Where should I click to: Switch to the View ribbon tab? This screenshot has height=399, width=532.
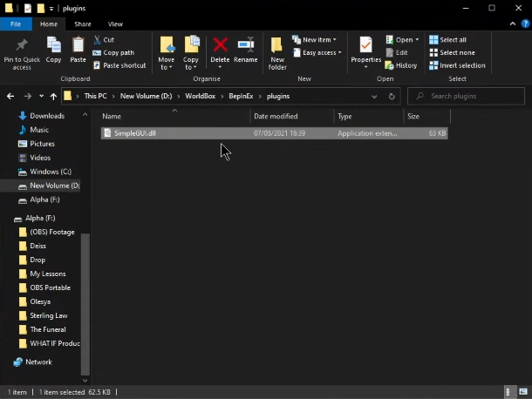pos(115,24)
